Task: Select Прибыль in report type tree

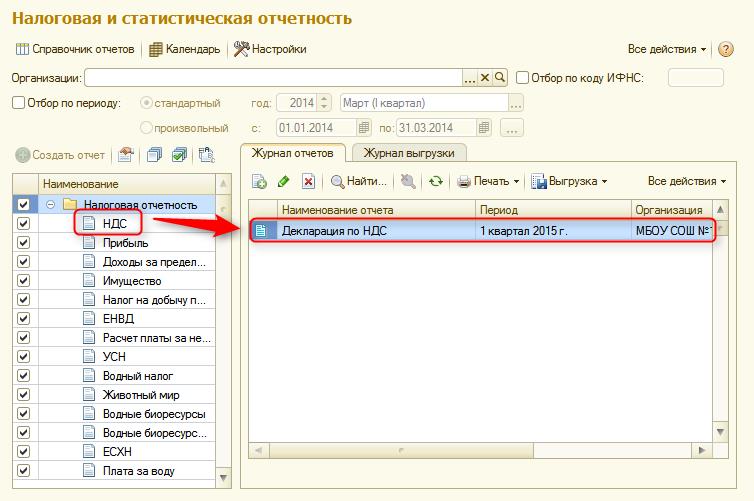Action: pyautogui.click(x=125, y=243)
